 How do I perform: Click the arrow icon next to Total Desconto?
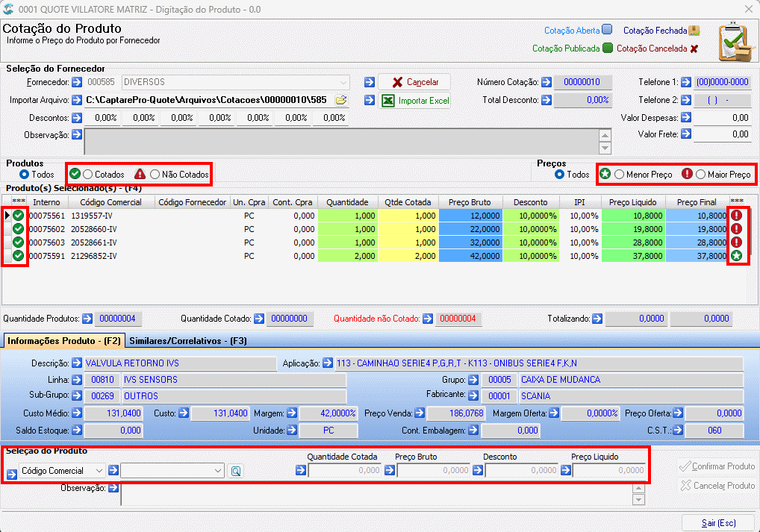click(546, 100)
